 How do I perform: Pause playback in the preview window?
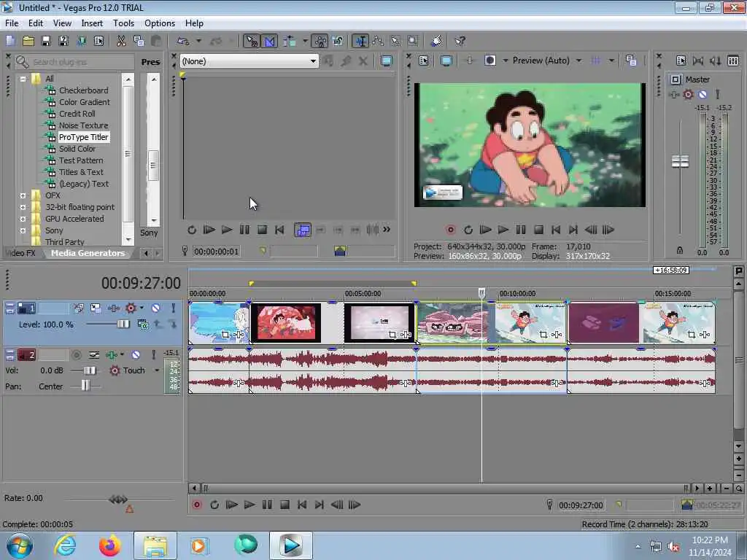[x=521, y=230]
